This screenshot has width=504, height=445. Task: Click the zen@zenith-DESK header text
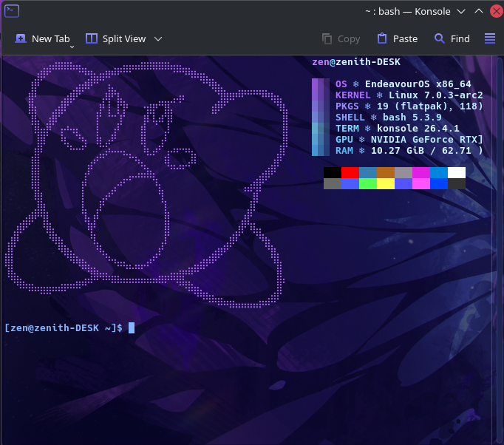point(356,62)
